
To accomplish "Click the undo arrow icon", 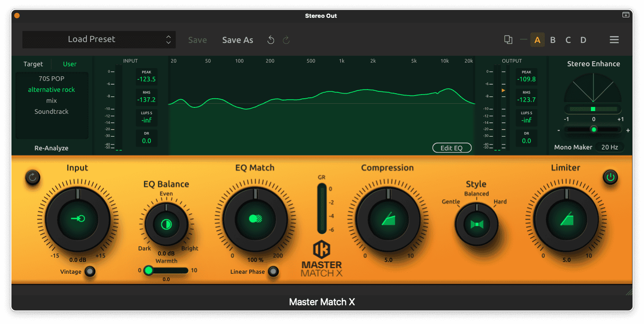I will (x=270, y=40).
